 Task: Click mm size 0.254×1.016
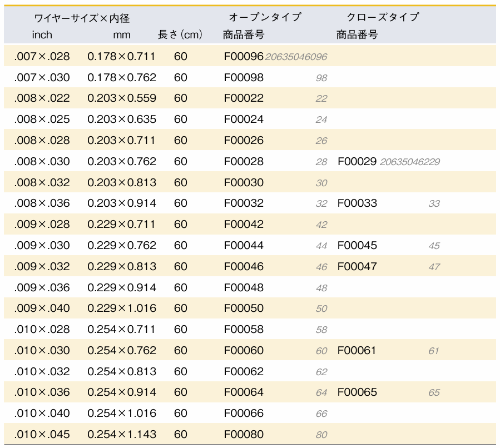point(122,413)
